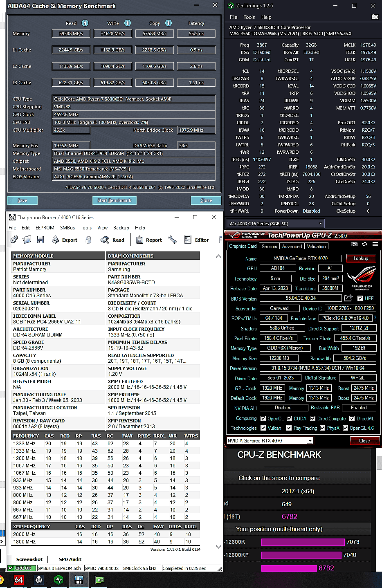
Task: Click Start Benchmark in AIDA64
Action: coord(115,200)
